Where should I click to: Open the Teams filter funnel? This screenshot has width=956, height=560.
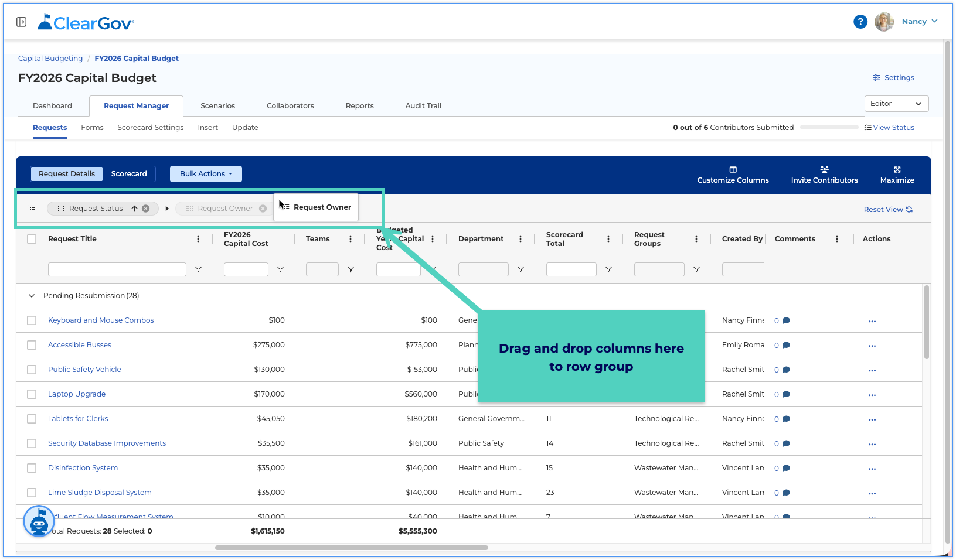click(351, 269)
